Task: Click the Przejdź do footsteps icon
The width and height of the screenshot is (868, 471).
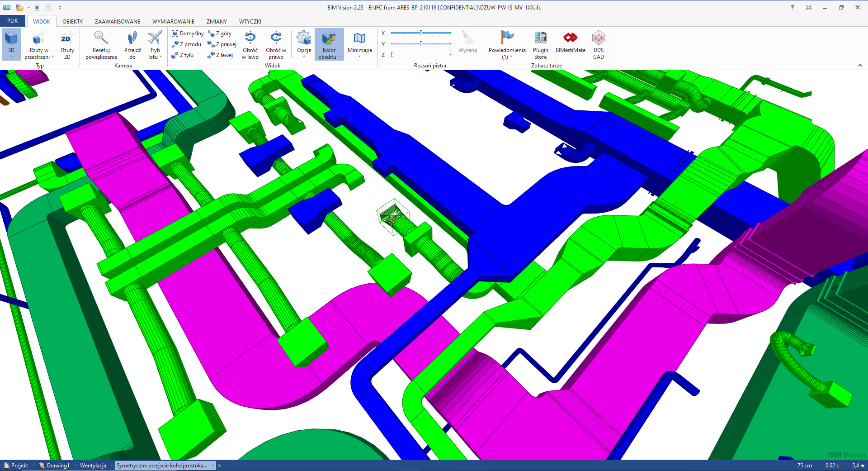Action: (x=132, y=38)
